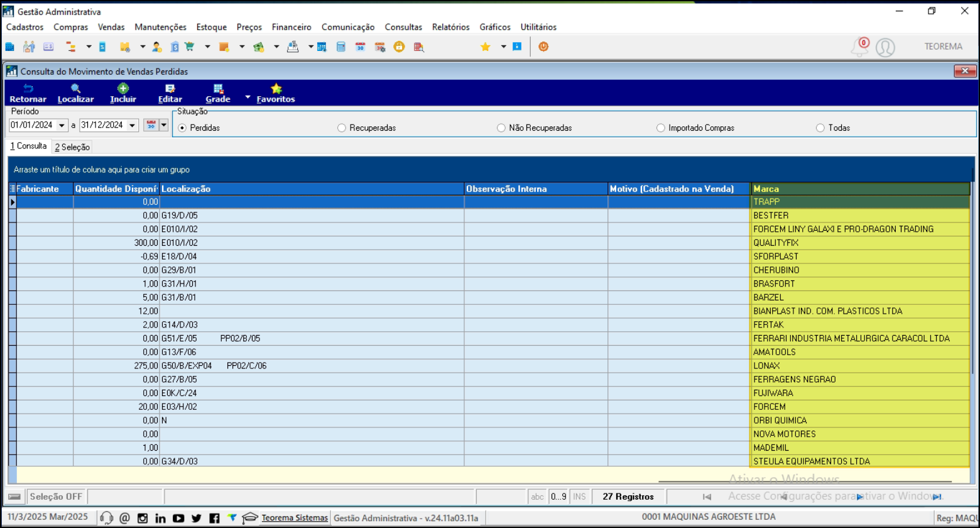Click the blue info icon in toolbar
Viewport: 980px width, 528px height.
[x=517, y=47]
